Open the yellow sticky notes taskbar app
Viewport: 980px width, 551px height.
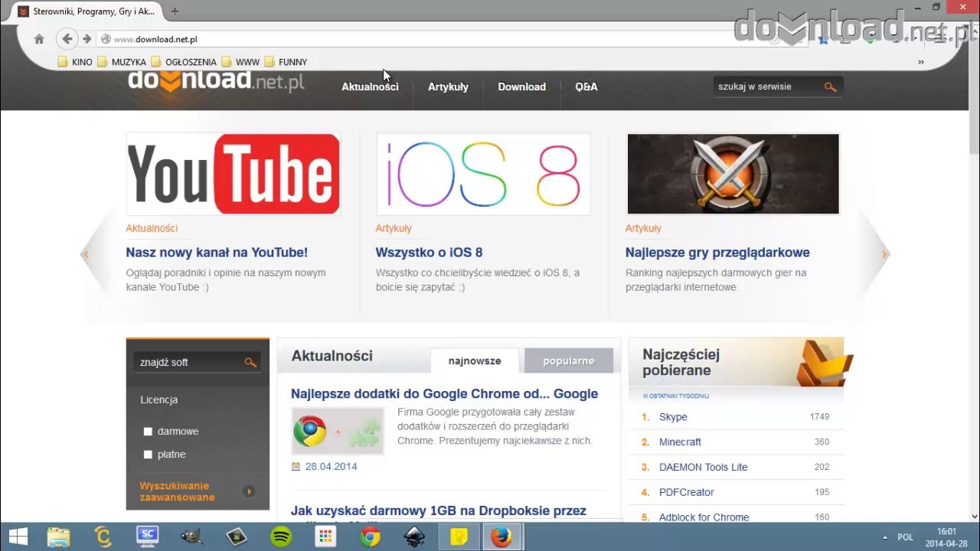point(458,536)
